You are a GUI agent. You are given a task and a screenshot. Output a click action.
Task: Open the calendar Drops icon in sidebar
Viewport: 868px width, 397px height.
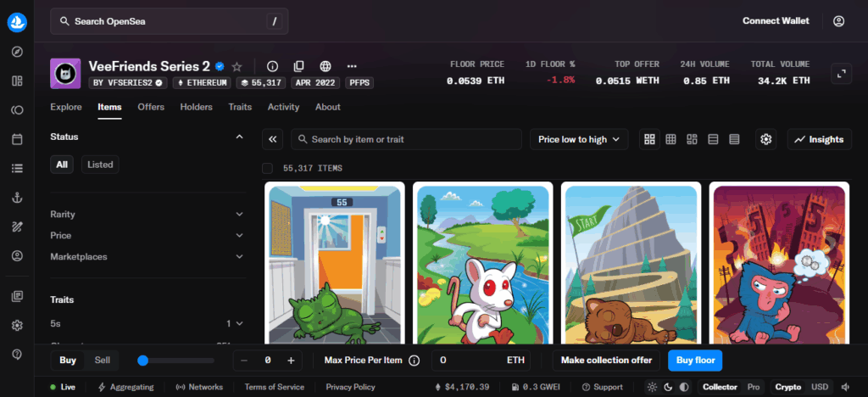[17, 139]
